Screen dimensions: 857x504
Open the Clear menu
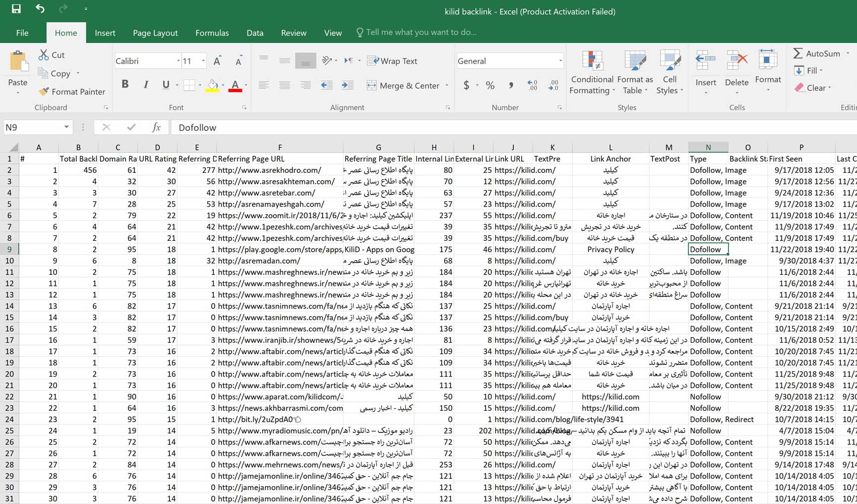[x=812, y=88]
